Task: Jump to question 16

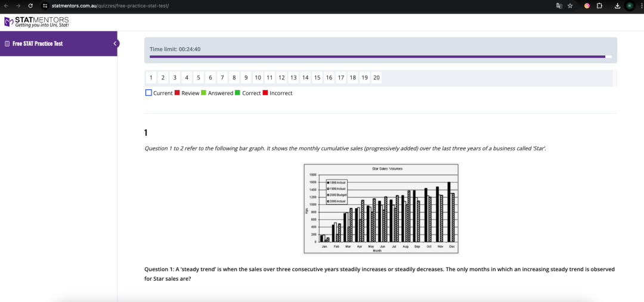Action: tap(329, 77)
